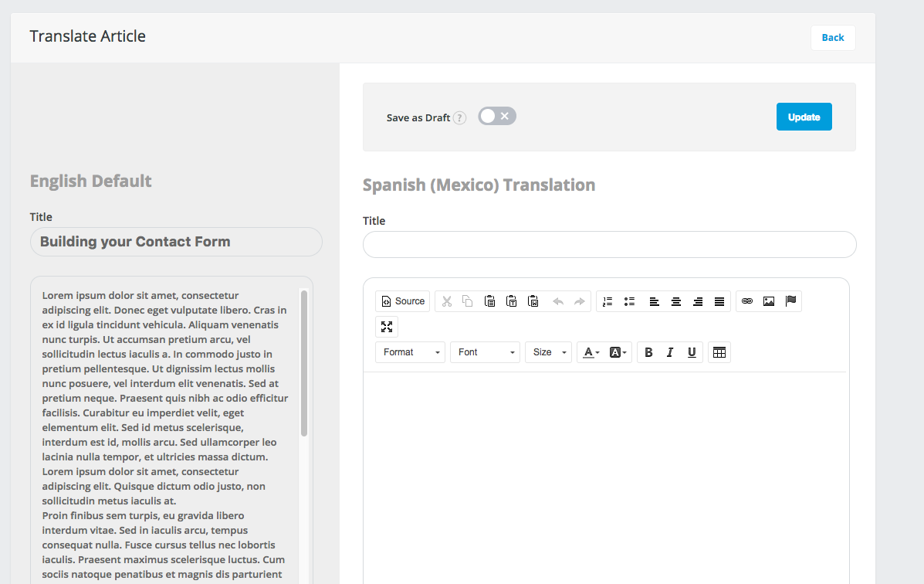Click the 'English Default' heading
The image size is (924, 584).
[x=91, y=181]
